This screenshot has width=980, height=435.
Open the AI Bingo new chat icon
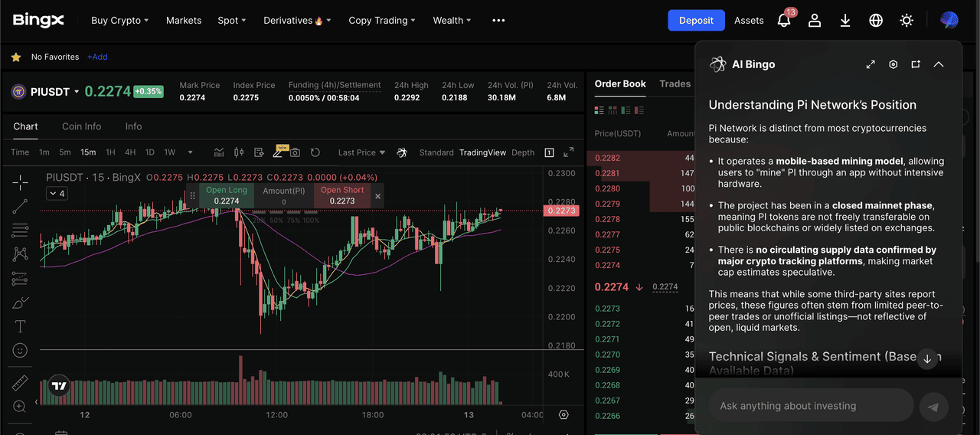(916, 64)
